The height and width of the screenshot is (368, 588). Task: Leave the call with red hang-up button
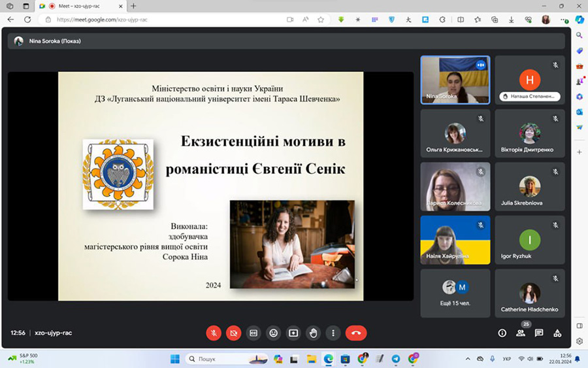tap(356, 333)
